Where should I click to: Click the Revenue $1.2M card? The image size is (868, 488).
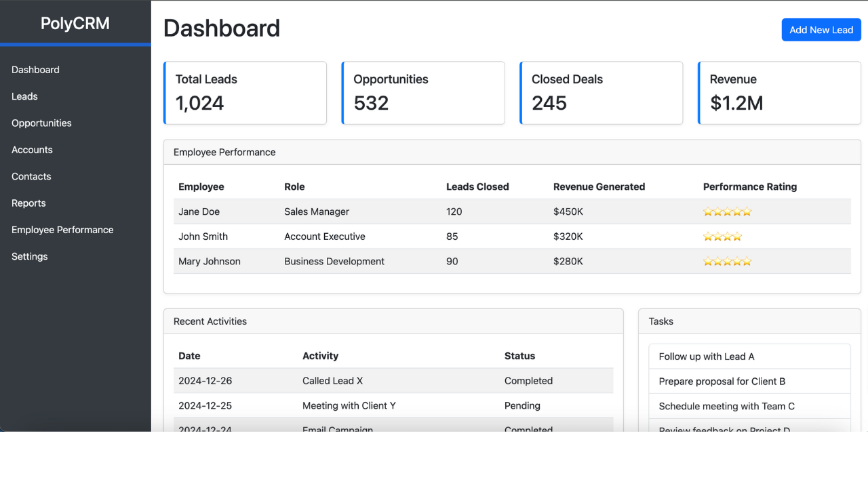(779, 93)
